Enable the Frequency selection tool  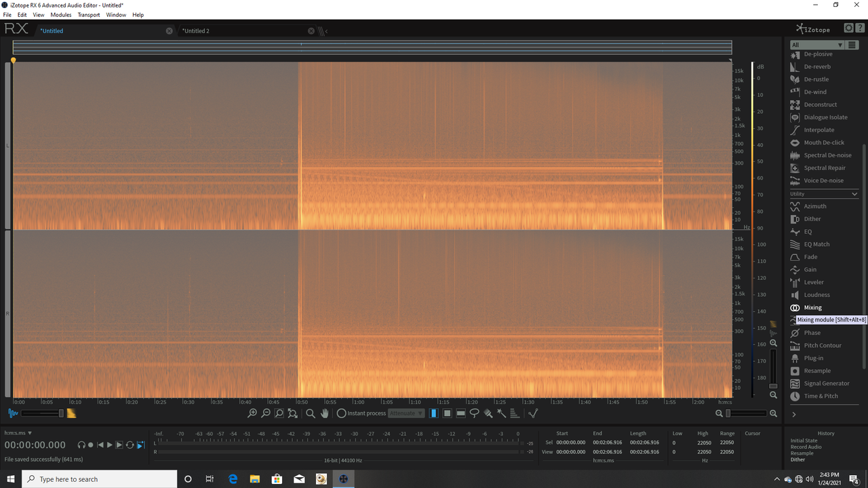pos(460,413)
